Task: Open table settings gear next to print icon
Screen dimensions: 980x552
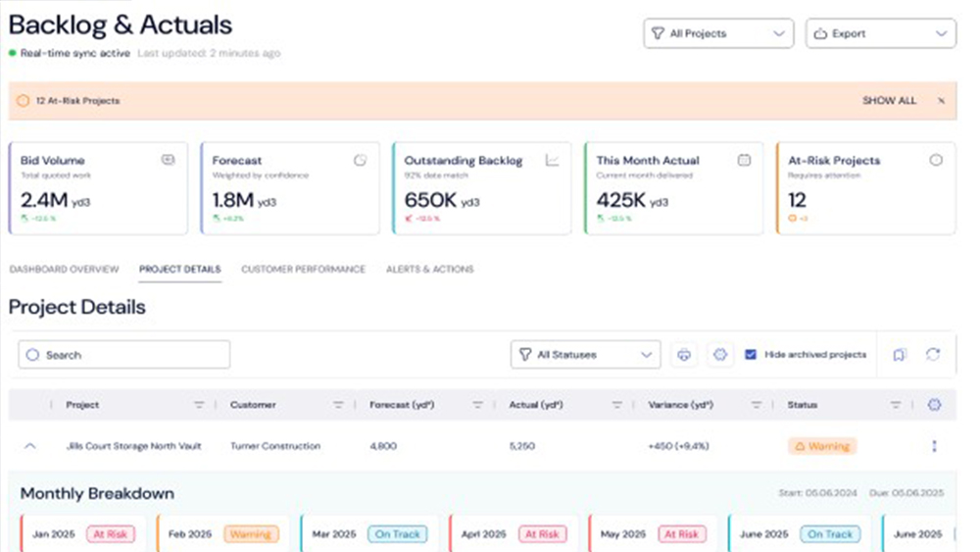Action: [720, 355]
